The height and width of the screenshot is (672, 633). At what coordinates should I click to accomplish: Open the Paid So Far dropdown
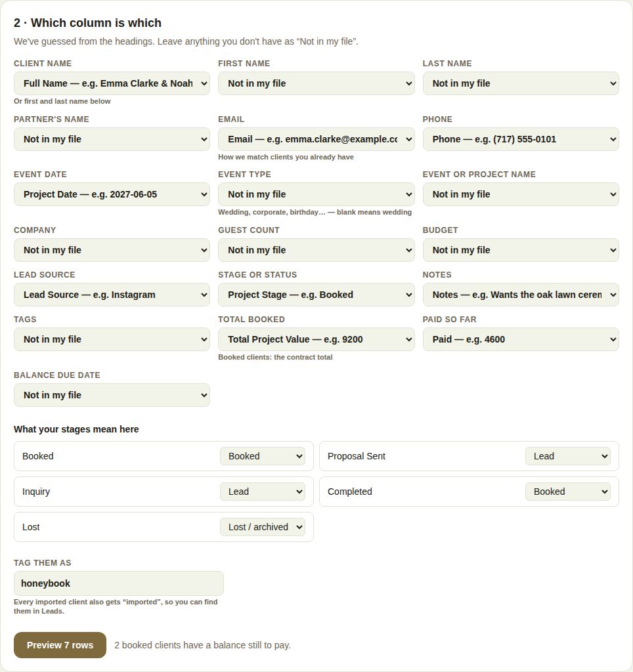[521, 339]
